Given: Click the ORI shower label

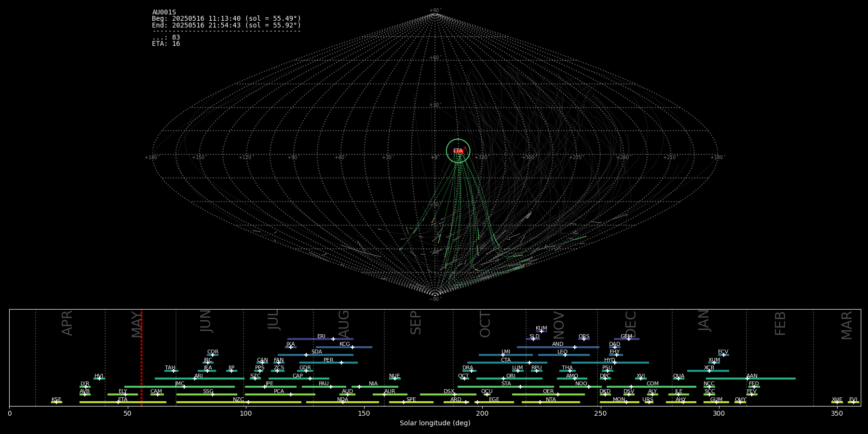Looking at the screenshot, I should 511,376.
